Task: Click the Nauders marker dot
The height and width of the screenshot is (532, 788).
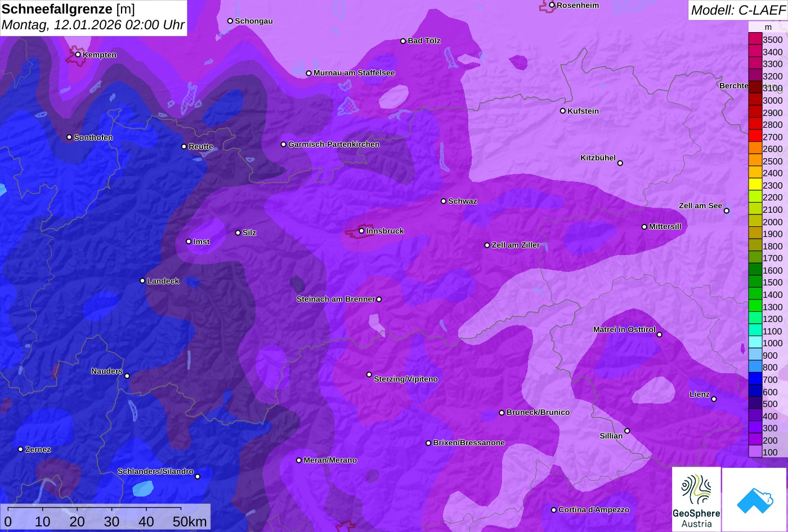Action: coord(127,376)
